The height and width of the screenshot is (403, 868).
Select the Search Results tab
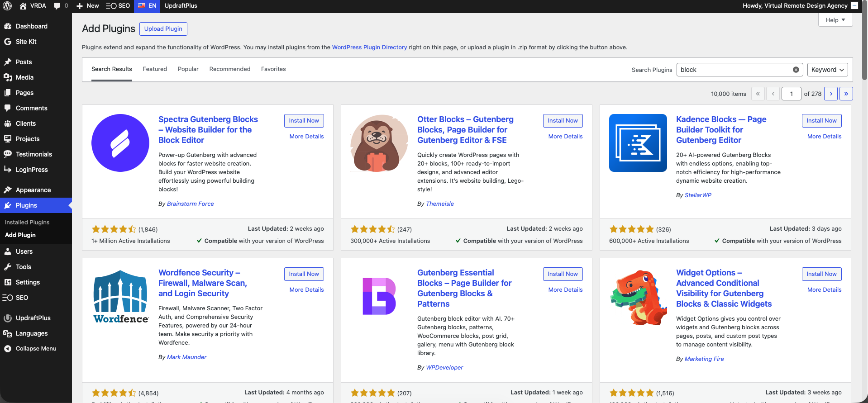[112, 69]
